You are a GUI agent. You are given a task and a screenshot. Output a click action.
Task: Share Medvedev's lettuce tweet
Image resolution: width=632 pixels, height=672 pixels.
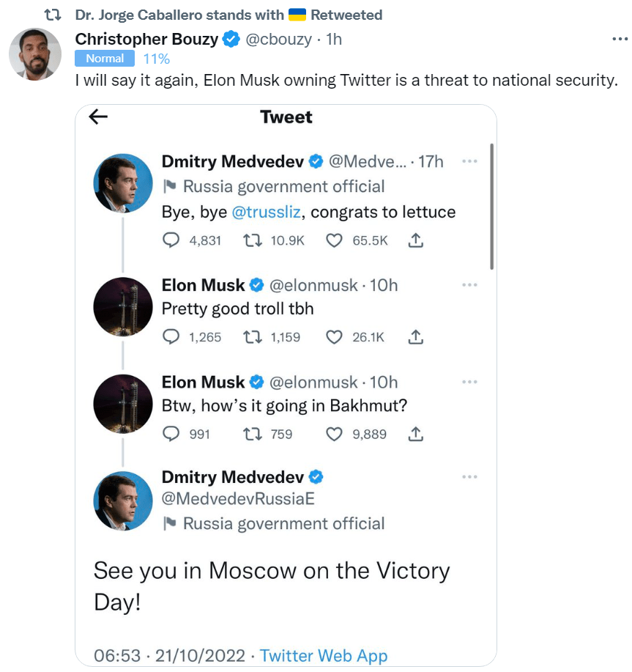(415, 240)
